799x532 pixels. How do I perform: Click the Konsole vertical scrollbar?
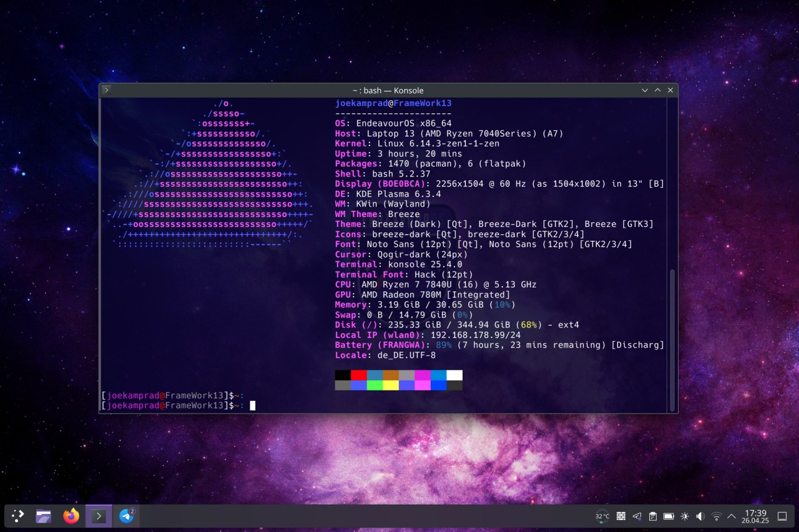(x=672, y=340)
